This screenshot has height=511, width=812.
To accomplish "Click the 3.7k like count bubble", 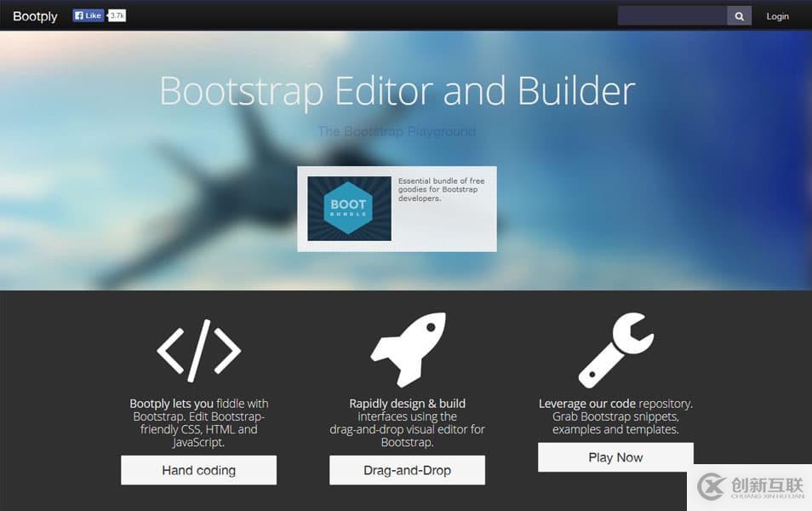I will point(117,15).
